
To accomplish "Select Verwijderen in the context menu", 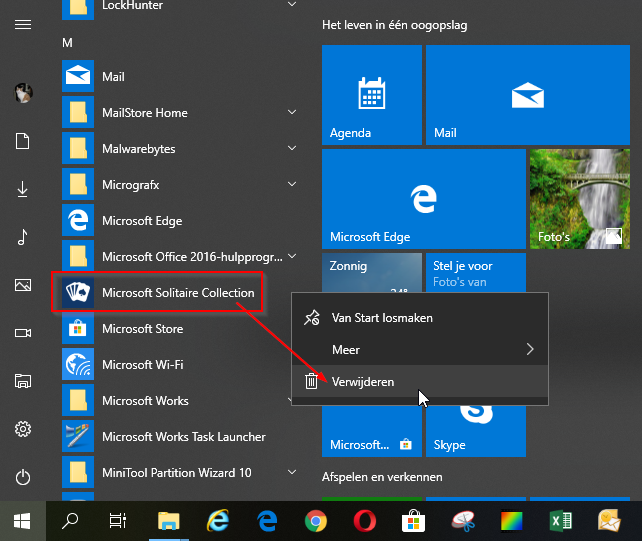I will 363,381.
